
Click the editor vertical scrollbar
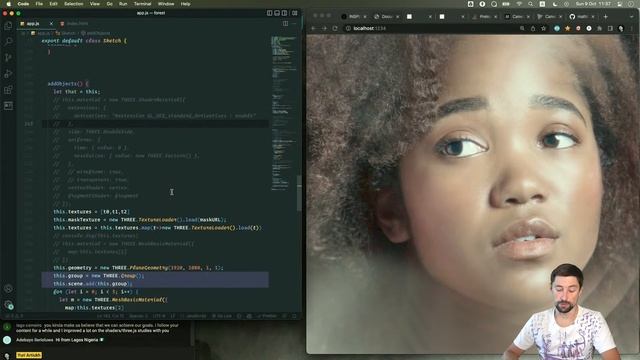(299, 193)
